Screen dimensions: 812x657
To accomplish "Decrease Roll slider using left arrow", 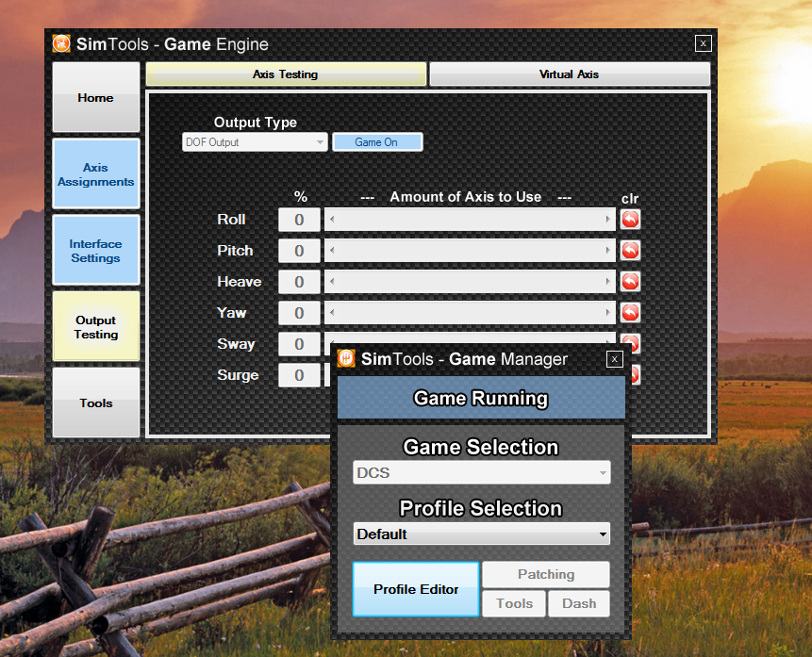I will [332, 220].
